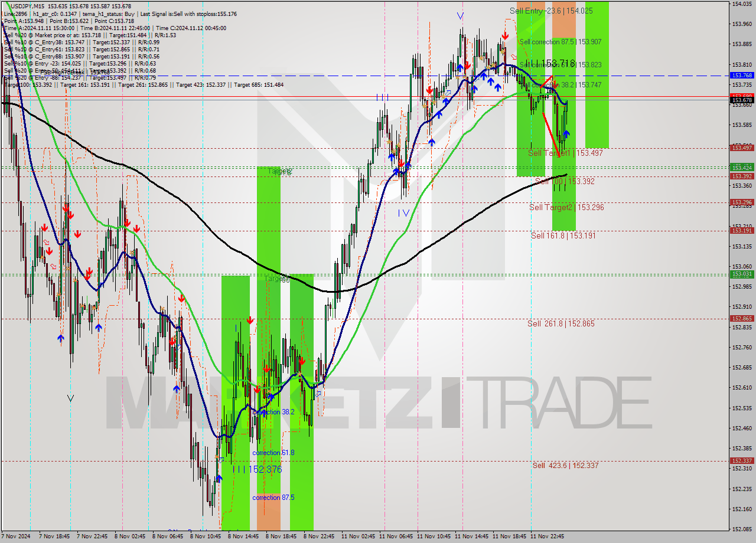Click the '7 Nov 18:45' time axis label
The width and height of the screenshot is (756, 543).
tap(53, 537)
